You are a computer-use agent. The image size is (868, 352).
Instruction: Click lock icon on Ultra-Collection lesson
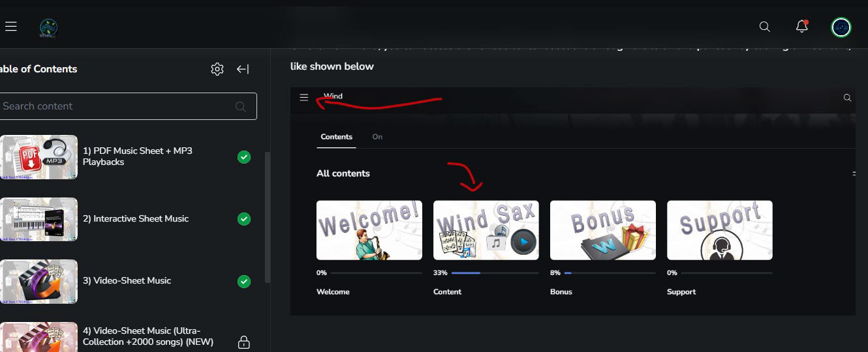coord(244,342)
